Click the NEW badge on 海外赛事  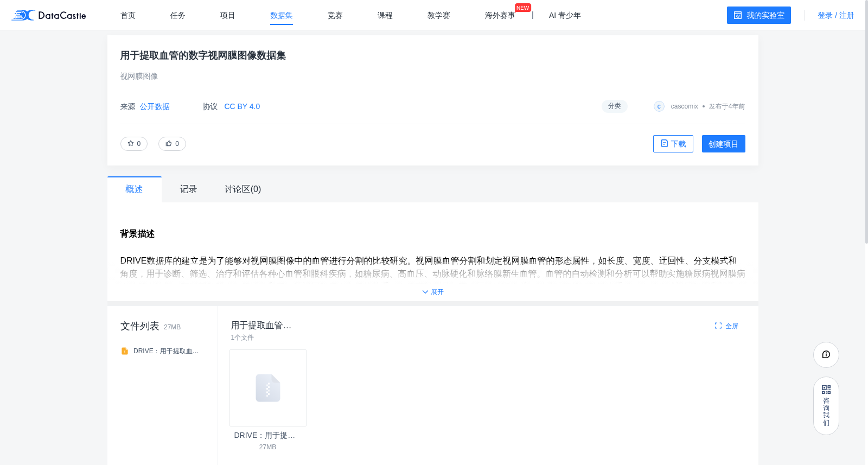click(x=523, y=8)
